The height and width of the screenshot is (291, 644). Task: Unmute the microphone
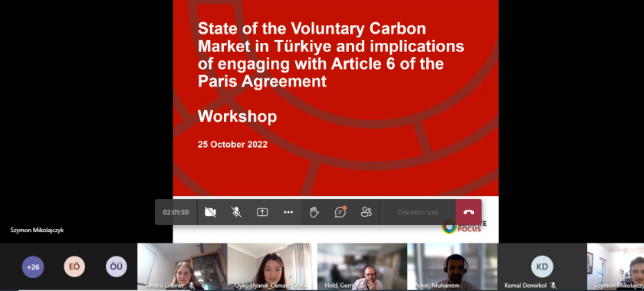coord(236,212)
